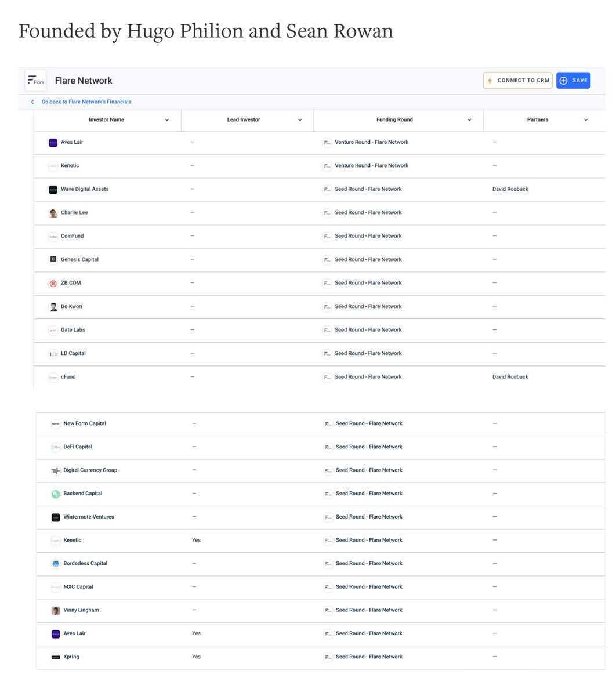This screenshot has width=616, height=696.
Task: Click ZB.COM logo icon
Action: [53, 283]
